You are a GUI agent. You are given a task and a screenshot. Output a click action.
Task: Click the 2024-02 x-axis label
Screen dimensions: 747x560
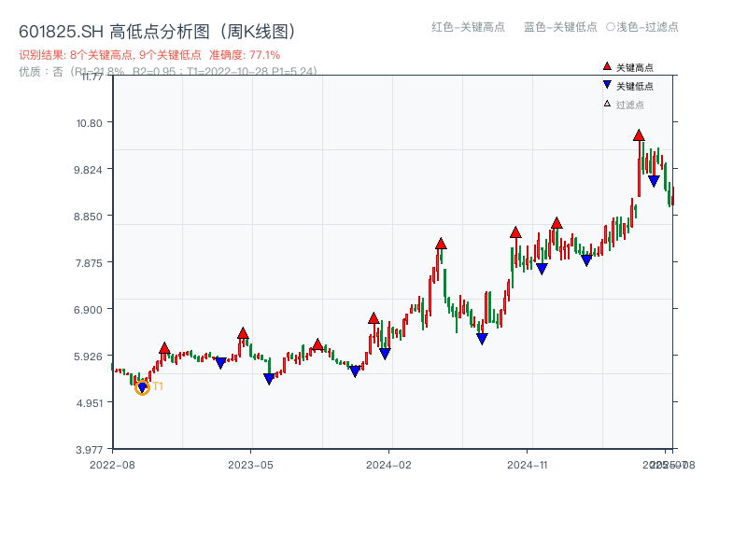[x=388, y=465]
